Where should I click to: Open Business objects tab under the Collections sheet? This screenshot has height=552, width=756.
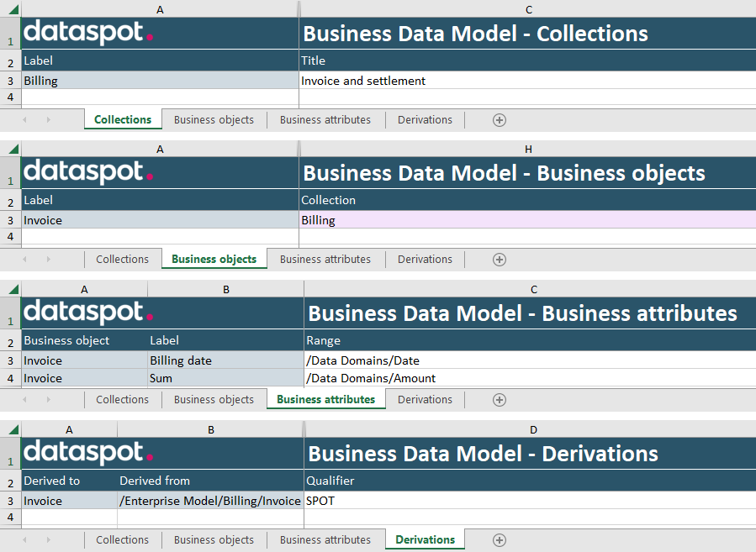[214, 120]
